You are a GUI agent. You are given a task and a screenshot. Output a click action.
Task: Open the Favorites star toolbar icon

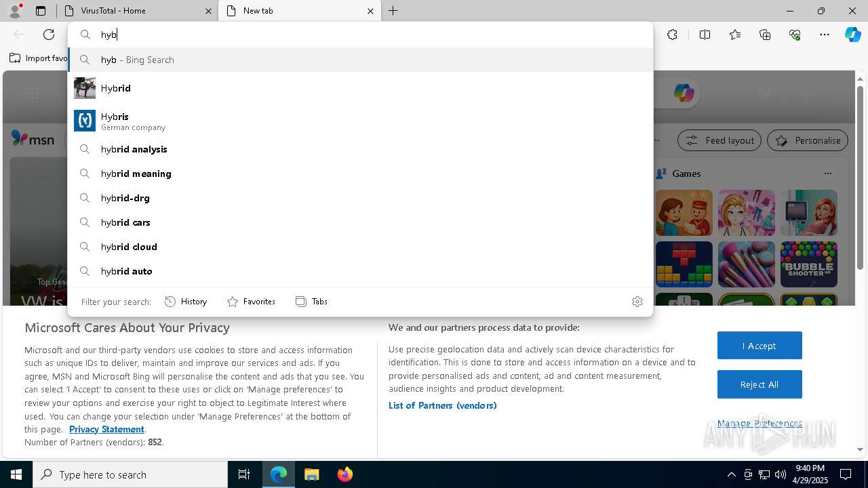point(735,35)
